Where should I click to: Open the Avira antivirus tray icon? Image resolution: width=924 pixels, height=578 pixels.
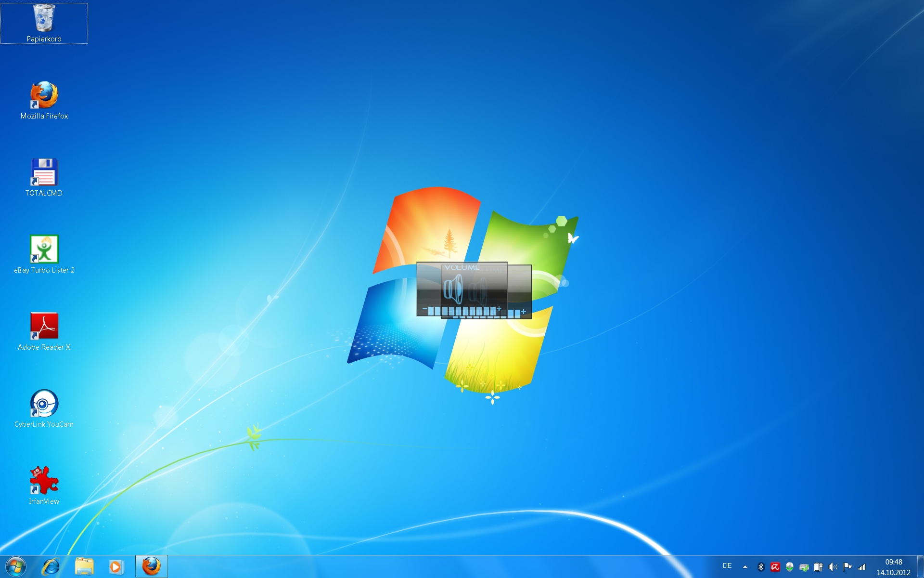(775, 567)
